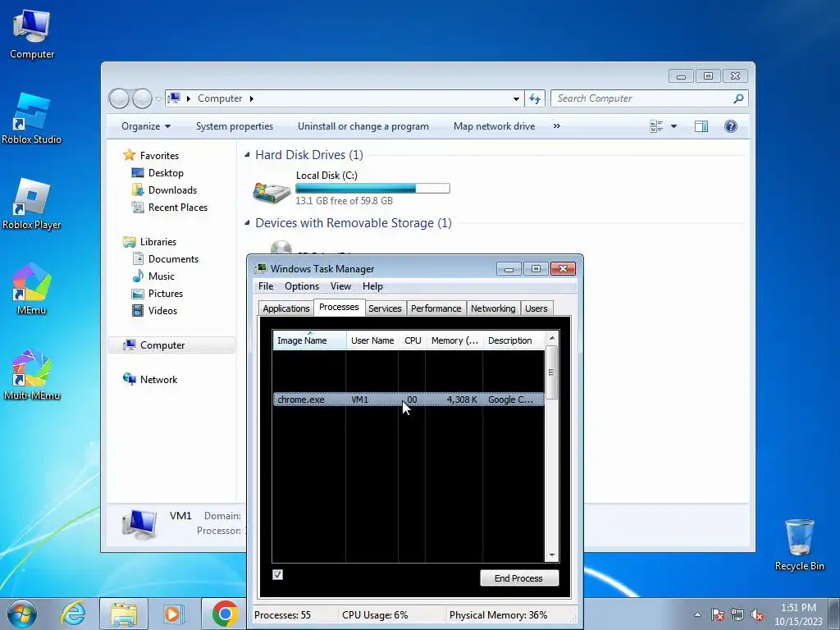This screenshot has width=840, height=630.
Task: Open the Multi-MEmu desktop shortcut
Action: pyautogui.click(x=32, y=375)
